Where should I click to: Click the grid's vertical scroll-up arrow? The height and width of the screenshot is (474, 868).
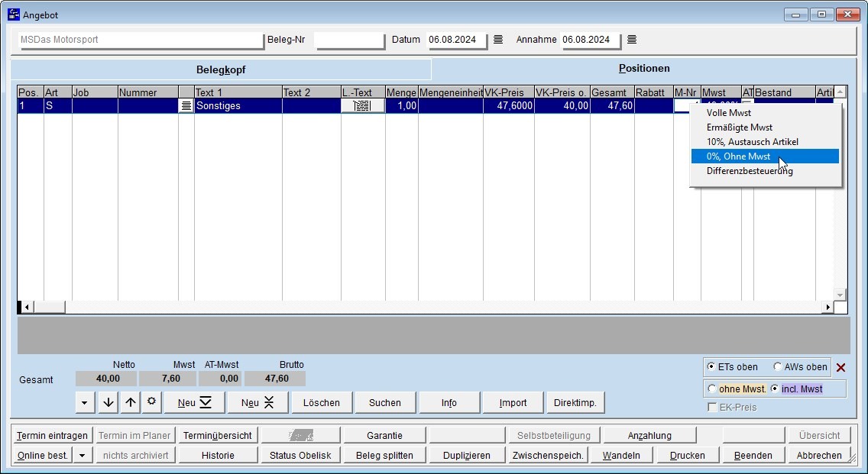pos(840,92)
